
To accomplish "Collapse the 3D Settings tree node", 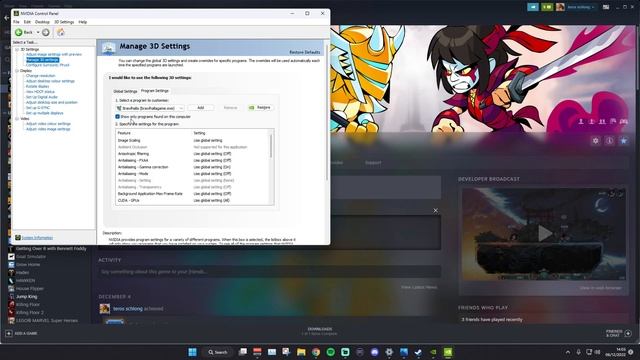I will pyautogui.click(x=17, y=49).
